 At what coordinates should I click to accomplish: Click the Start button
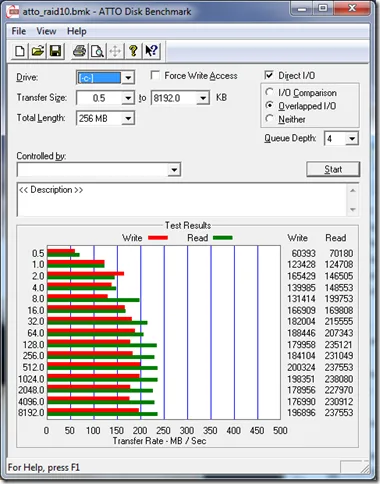coord(333,169)
